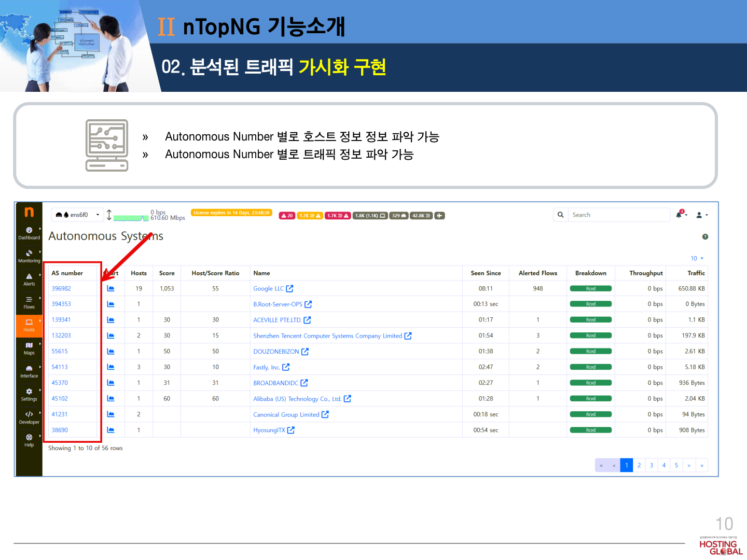Click the ntopng logo icon

(x=29, y=212)
